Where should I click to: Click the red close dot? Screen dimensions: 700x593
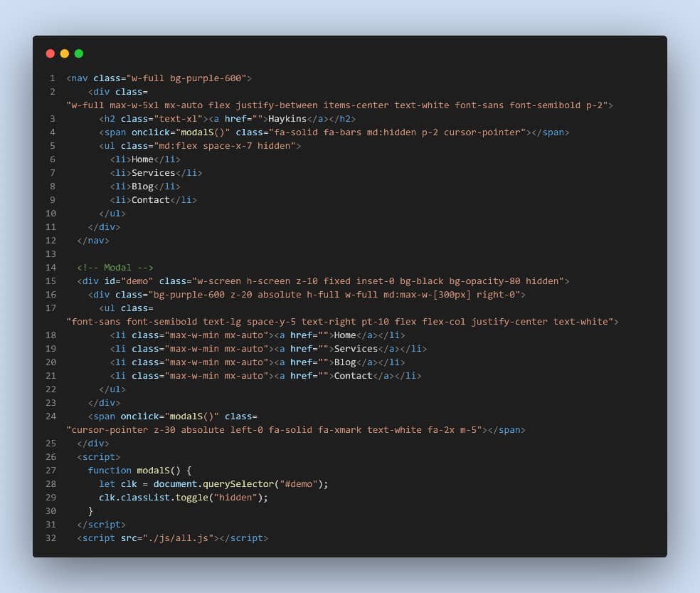point(51,53)
